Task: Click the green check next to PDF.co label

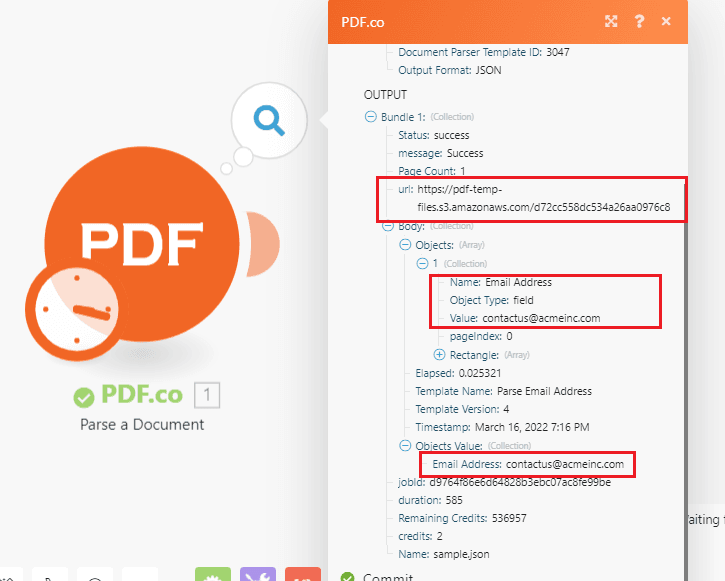Action: [84, 397]
